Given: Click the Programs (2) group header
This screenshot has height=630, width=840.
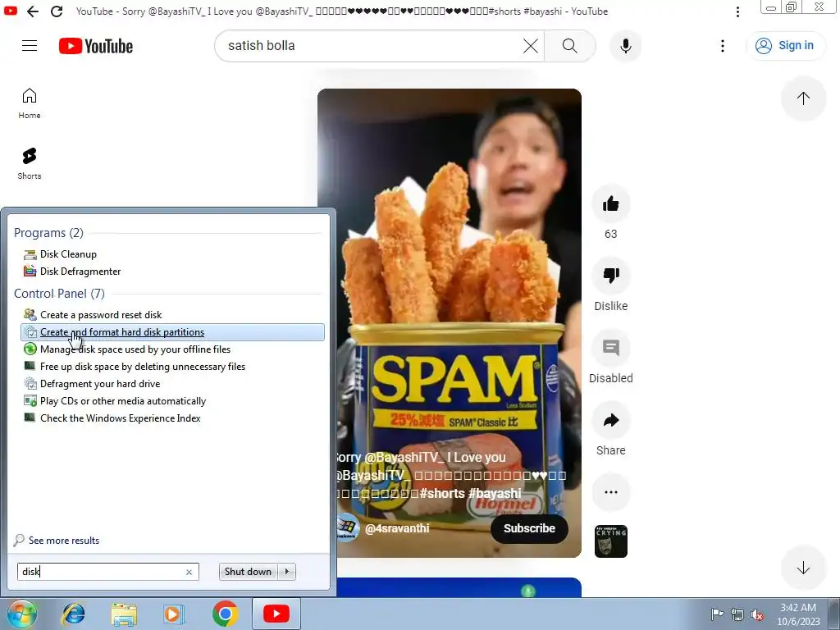Looking at the screenshot, I should click(48, 233).
